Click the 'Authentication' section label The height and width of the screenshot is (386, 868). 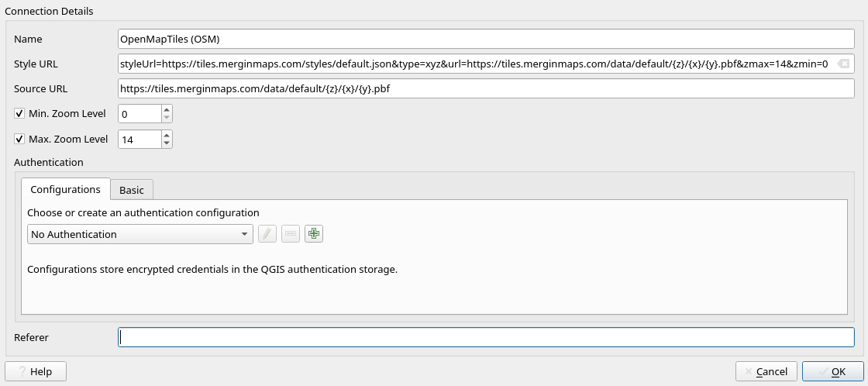pos(49,162)
